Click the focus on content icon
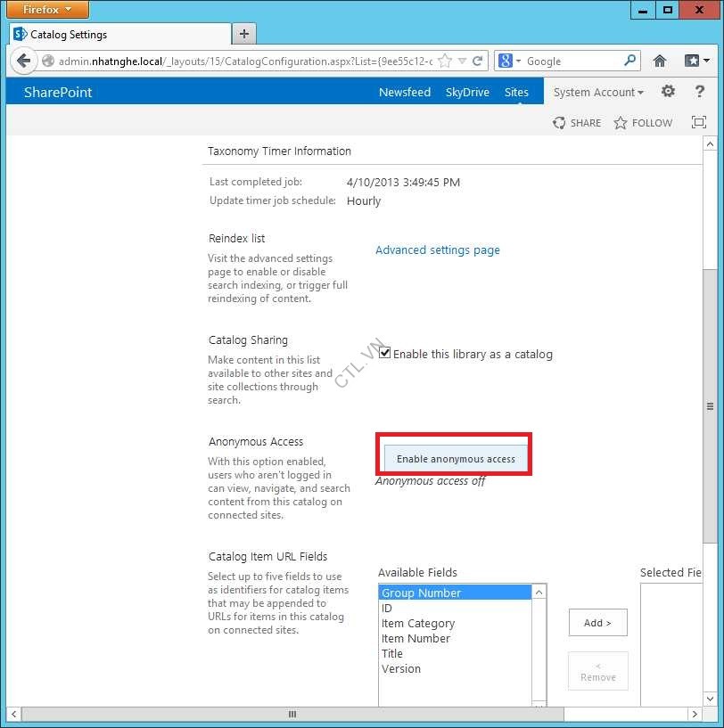The image size is (724, 728). 699,123
